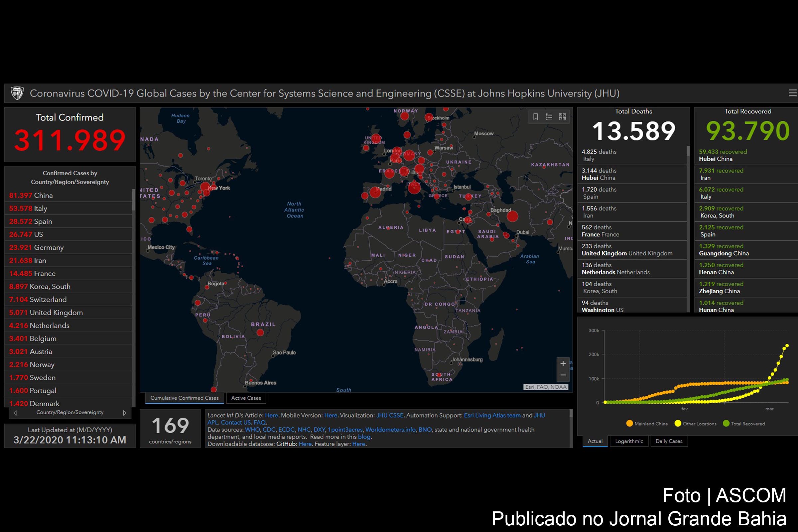Open the bookmarks icon on map
This screenshot has height=532, width=798.
point(535,117)
